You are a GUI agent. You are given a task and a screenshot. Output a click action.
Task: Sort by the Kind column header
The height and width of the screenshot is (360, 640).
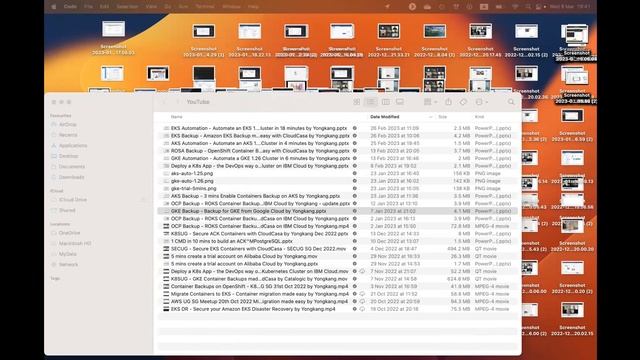point(479,117)
